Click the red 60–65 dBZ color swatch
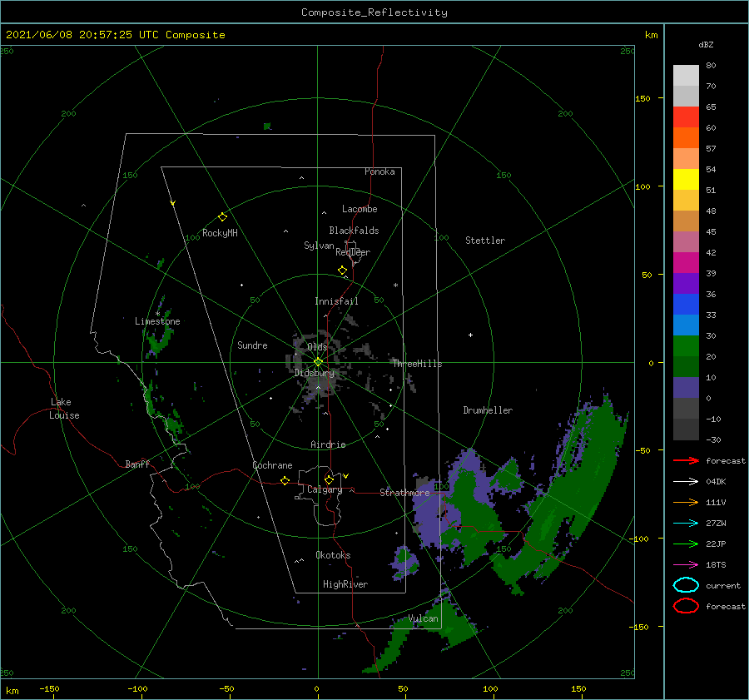The width and height of the screenshot is (749, 700). (x=686, y=117)
